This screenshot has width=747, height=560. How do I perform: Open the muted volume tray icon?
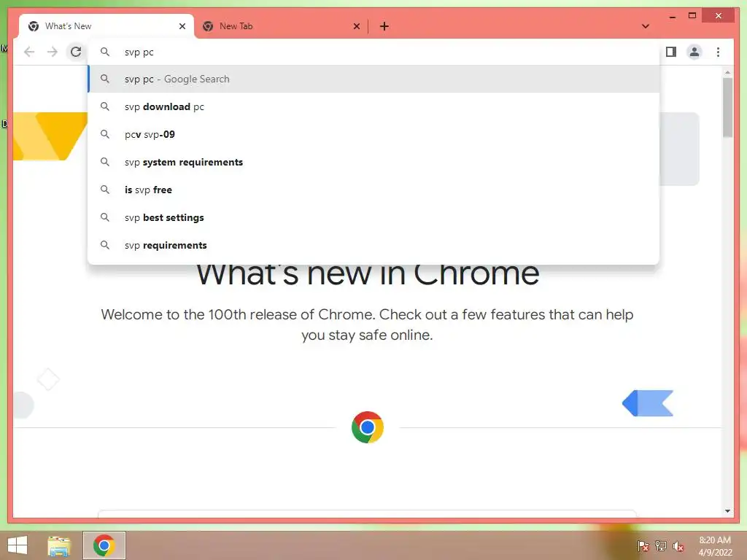click(x=678, y=545)
